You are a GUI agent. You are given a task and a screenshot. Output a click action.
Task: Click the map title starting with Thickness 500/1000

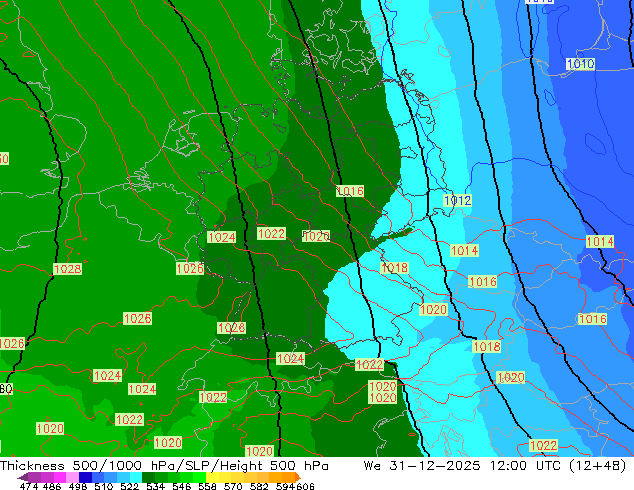point(164,466)
